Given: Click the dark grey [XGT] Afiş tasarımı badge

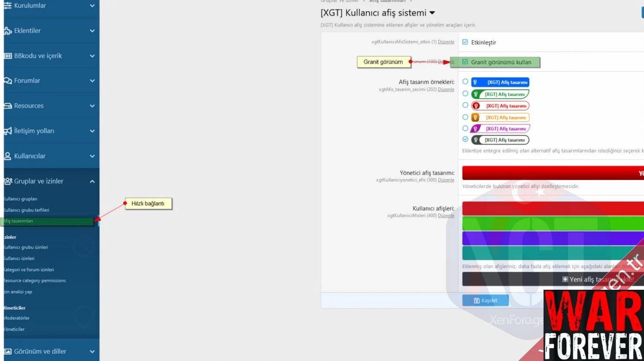Looking at the screenshot, I should point(500,140).
